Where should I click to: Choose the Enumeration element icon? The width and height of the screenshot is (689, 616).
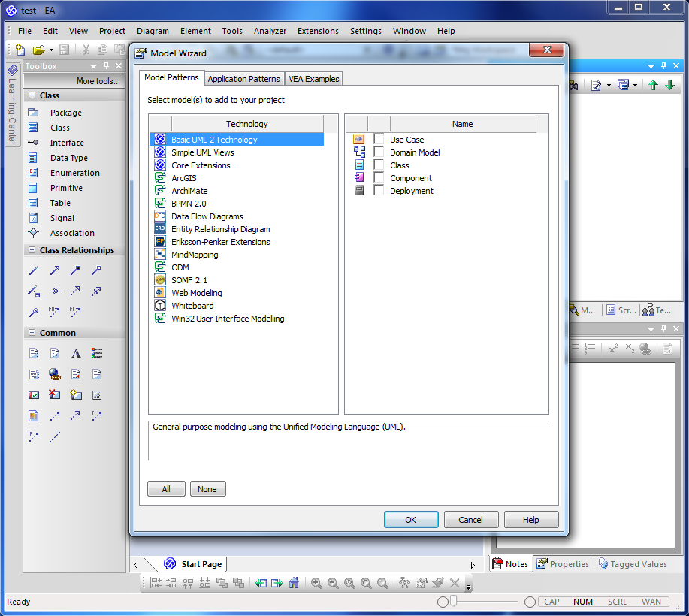pos(33,173)
